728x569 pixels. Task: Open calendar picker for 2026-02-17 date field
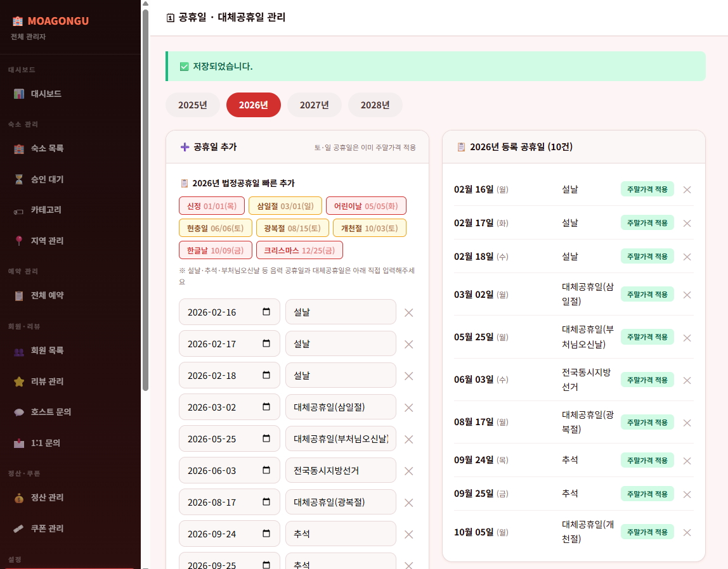pyautogui.click(x=266, y=343)
